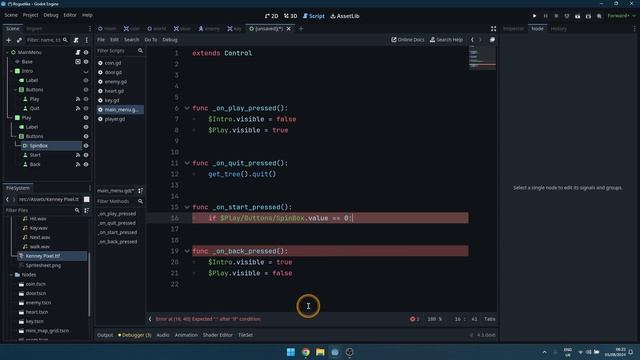640x360 pixels.
Task: Open the red error count indicator
Action: [x=415, y=319]
